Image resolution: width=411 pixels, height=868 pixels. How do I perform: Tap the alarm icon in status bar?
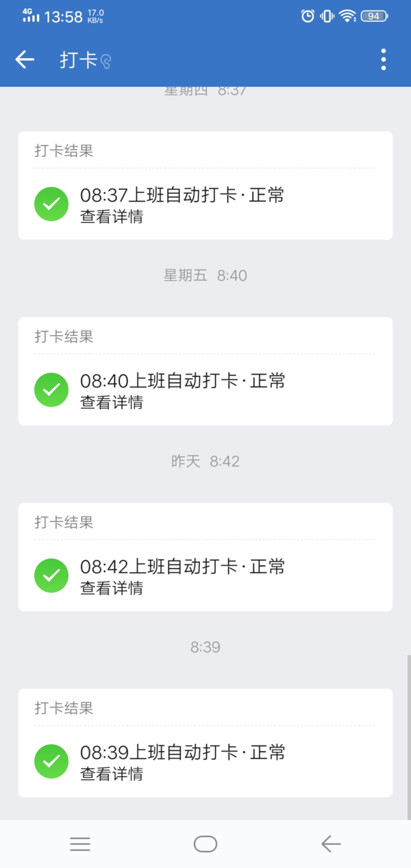coord(308,16)
